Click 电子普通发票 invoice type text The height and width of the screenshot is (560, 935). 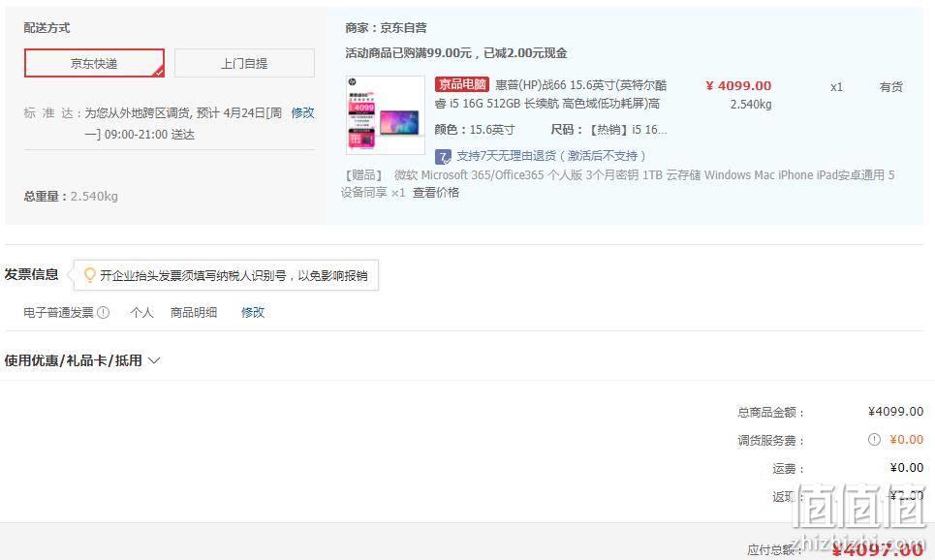tap(58, 312)
